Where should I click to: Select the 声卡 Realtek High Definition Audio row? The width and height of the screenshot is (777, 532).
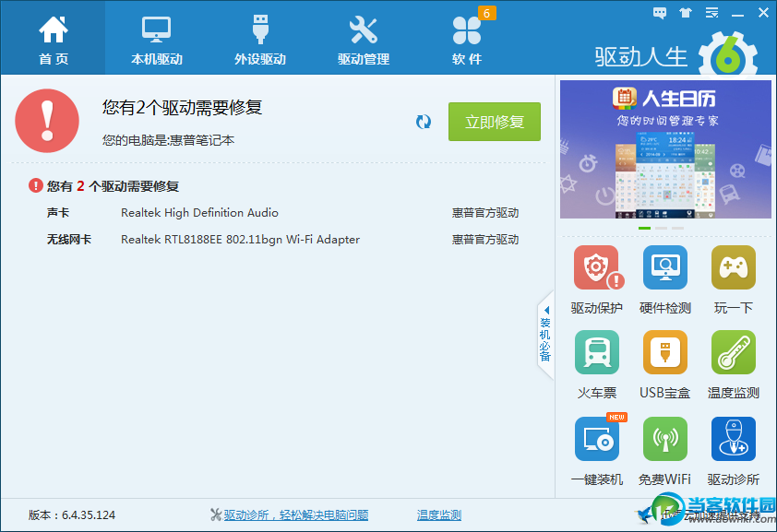[x=282, y=213]
